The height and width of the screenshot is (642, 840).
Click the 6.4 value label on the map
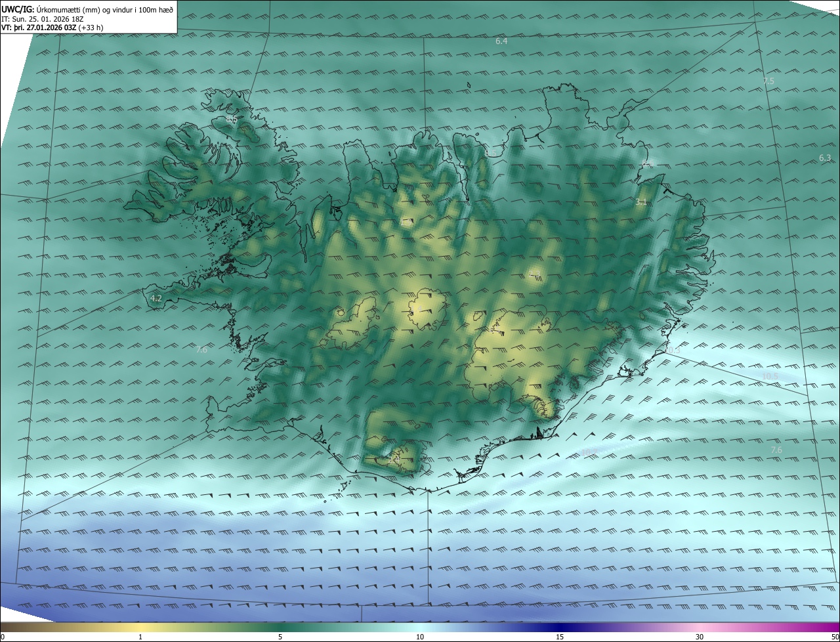click(x=501, y=41)
